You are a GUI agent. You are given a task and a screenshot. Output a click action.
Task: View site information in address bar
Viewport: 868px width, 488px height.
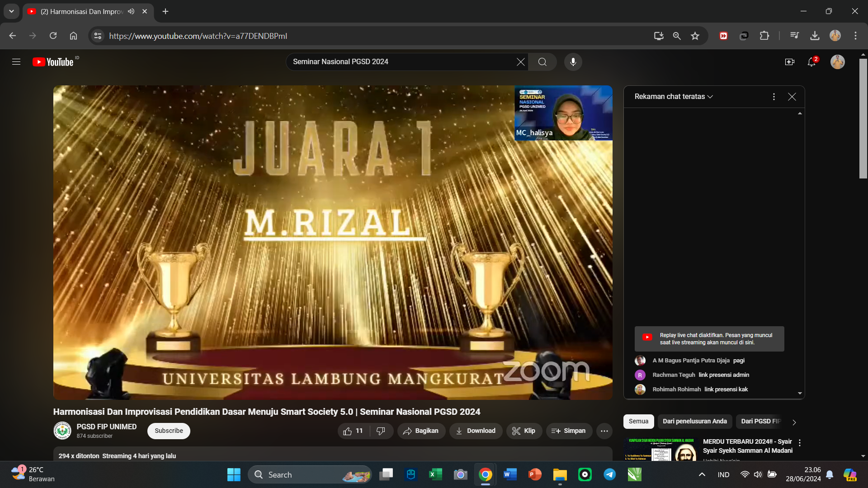[x=98, y=36]
